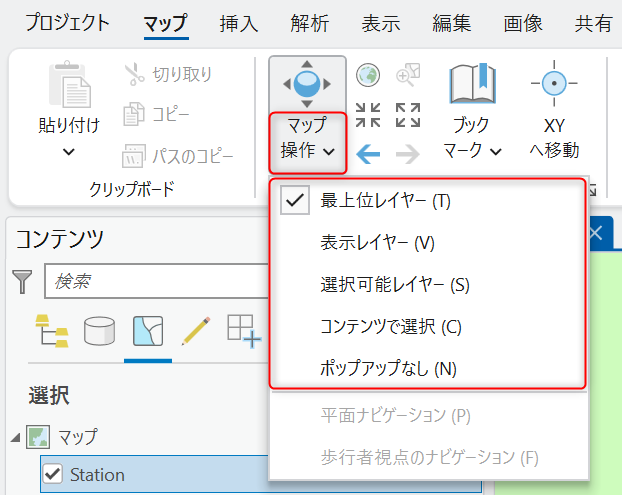
Task: Select list by drawing order icon
Action: (x=52, y=331)
